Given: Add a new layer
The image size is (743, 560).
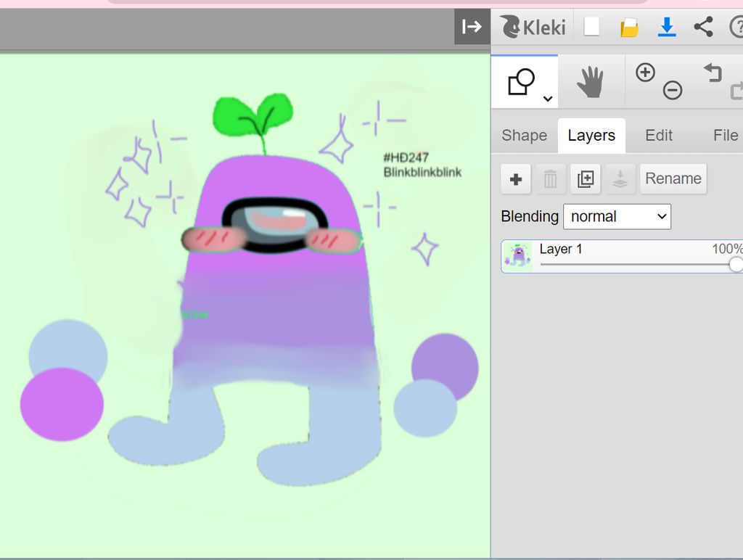Looking at the screenshot, I should [516, 179].
